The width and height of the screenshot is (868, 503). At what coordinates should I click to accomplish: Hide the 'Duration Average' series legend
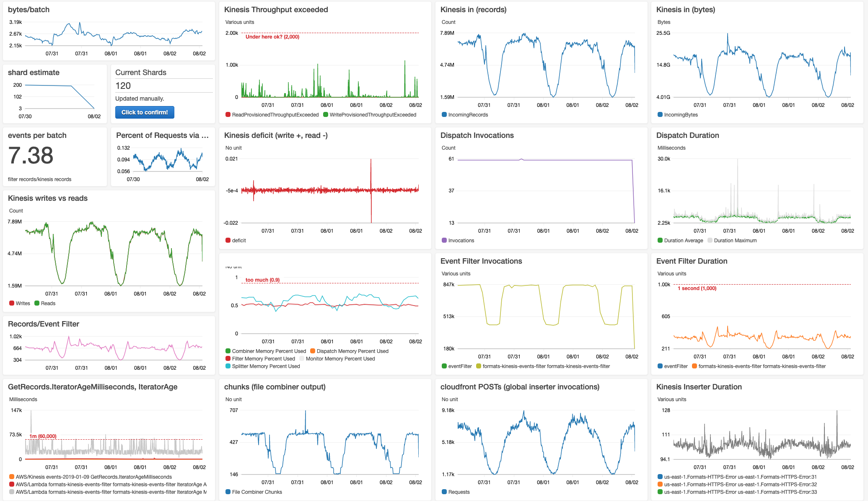point(680,240)
